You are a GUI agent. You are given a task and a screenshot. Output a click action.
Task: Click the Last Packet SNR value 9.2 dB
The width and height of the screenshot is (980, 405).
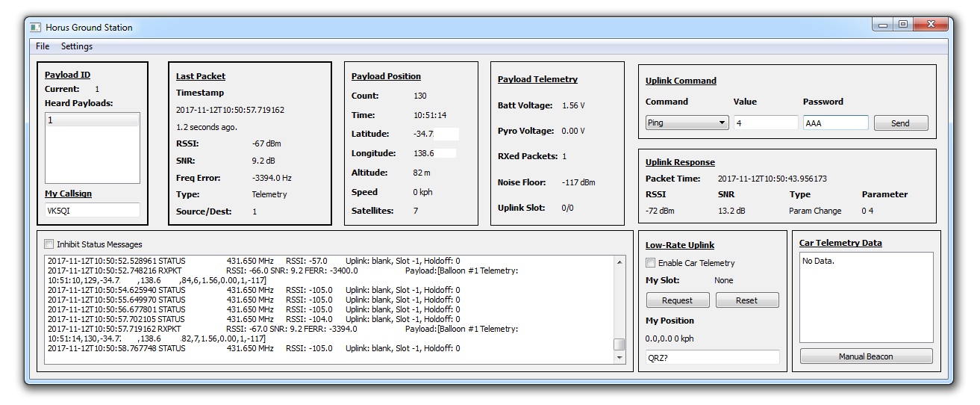(264, 161)
